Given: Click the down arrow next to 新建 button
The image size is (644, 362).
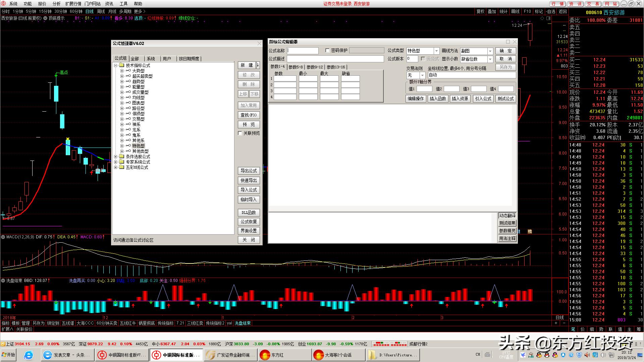Looking at the screenshot, I should click(258, 65).
